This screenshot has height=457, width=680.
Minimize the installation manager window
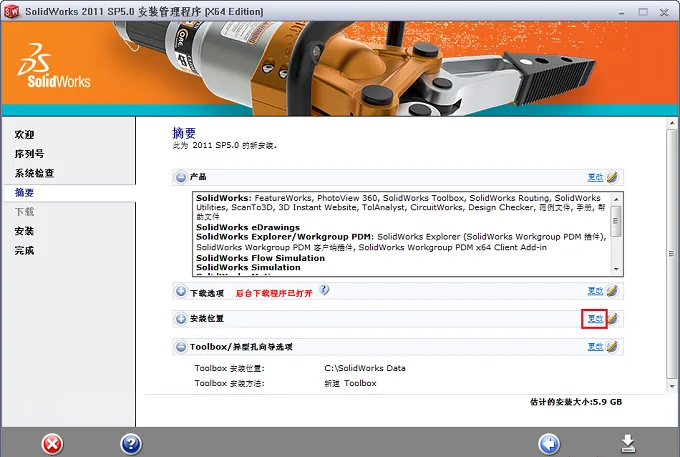[x=621, y=12]
